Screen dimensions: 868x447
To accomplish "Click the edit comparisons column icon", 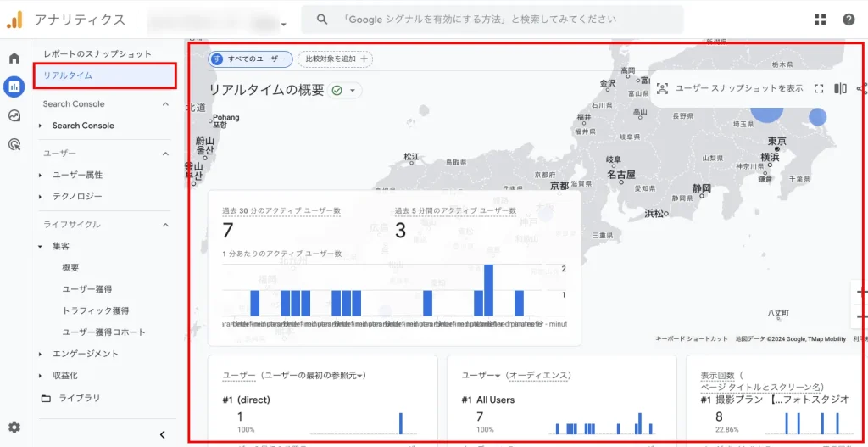I will (x=840, y=88).
